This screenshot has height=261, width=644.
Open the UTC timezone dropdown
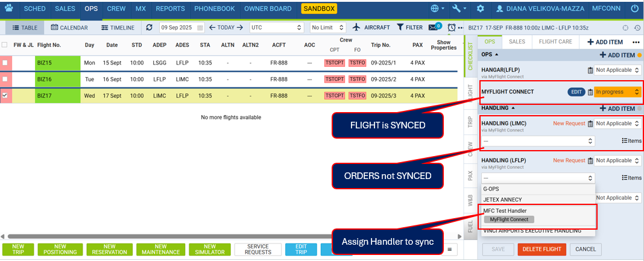277,28
